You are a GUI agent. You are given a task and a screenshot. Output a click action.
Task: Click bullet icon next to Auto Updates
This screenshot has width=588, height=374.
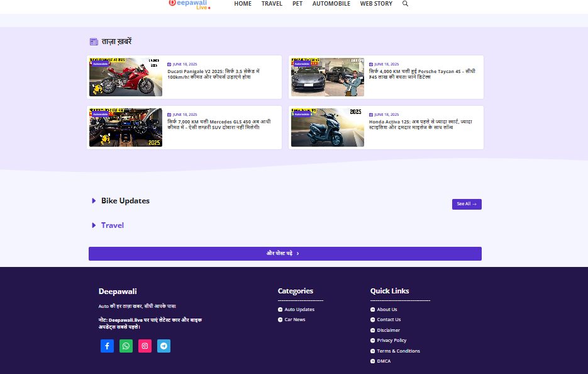click(280, 310)
